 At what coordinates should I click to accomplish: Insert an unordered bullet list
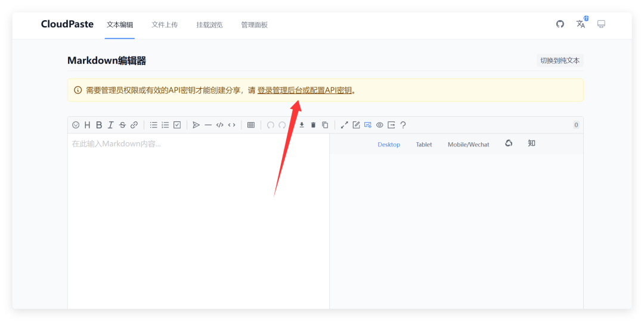154,125
